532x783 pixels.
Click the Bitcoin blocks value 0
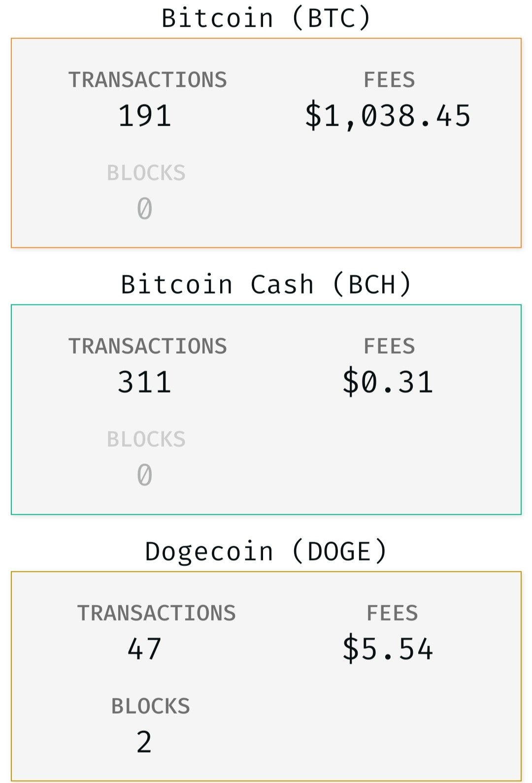[145, 209]
